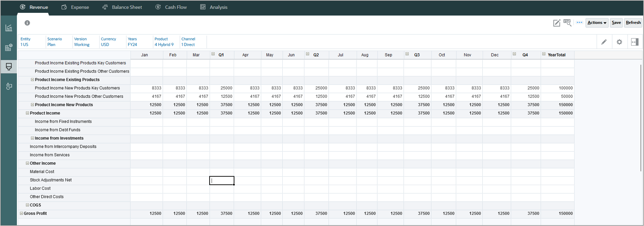Select the Material Cost row label
This screenshot has width=644, height=226.
point(42,172)
